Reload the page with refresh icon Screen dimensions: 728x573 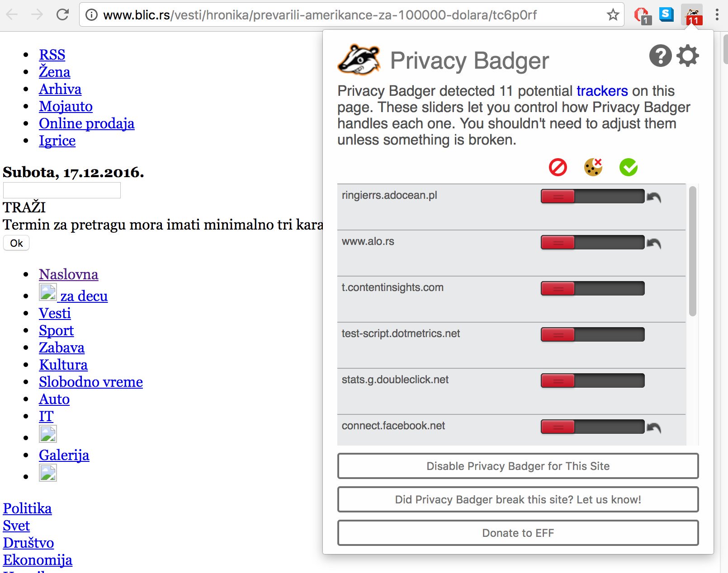[x=62, y=15]
